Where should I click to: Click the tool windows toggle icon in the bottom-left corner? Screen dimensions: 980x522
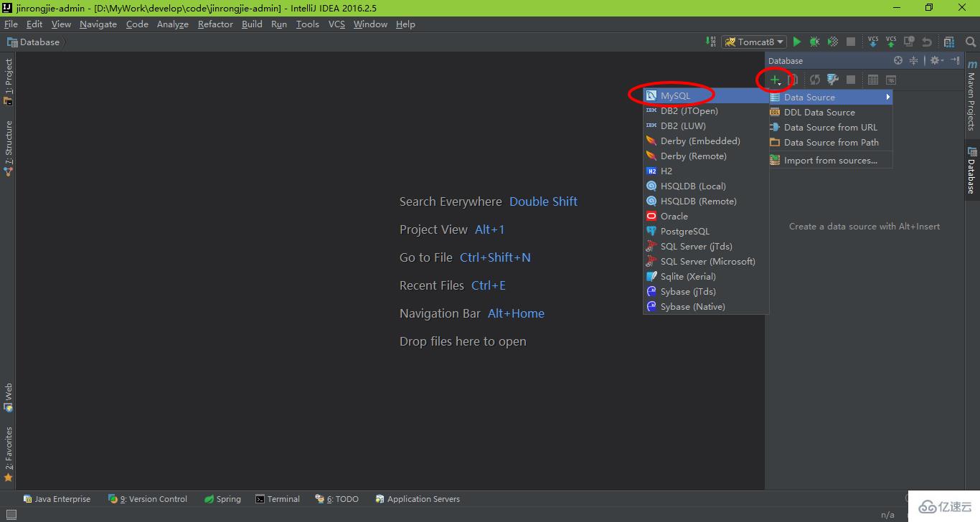tap(11, 514)
